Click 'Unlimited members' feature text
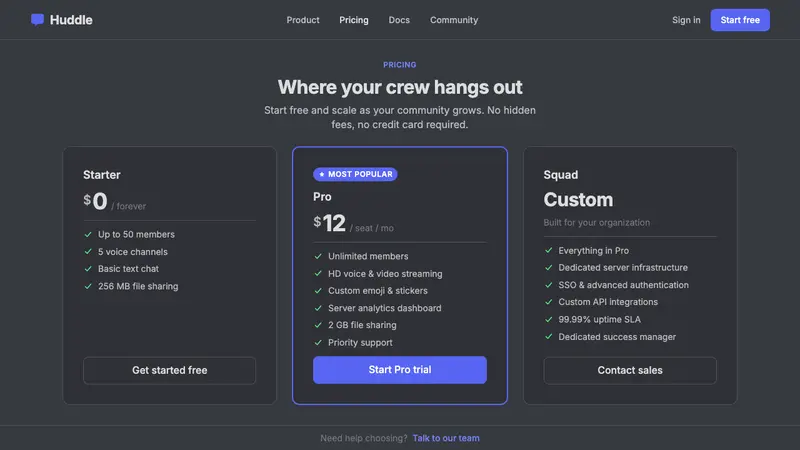Screen dimensions: 800x450 pyautogui.click(x=368, y=256)
